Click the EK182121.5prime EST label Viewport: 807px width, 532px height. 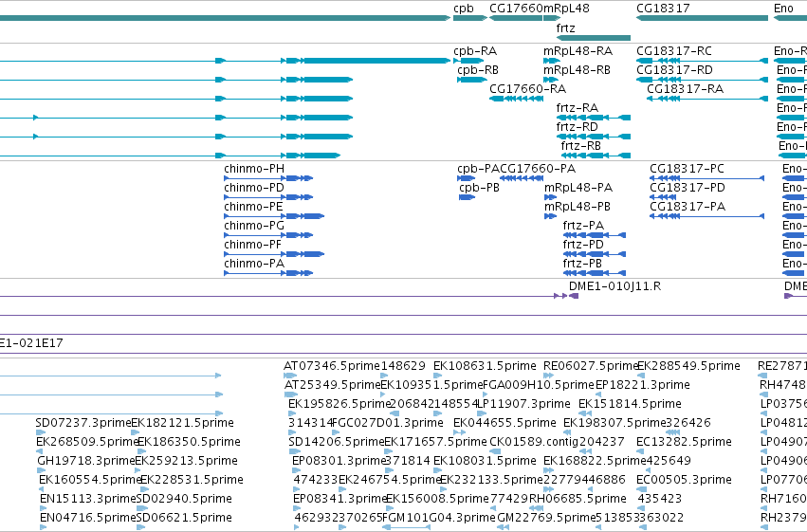[x=183, y=423]
